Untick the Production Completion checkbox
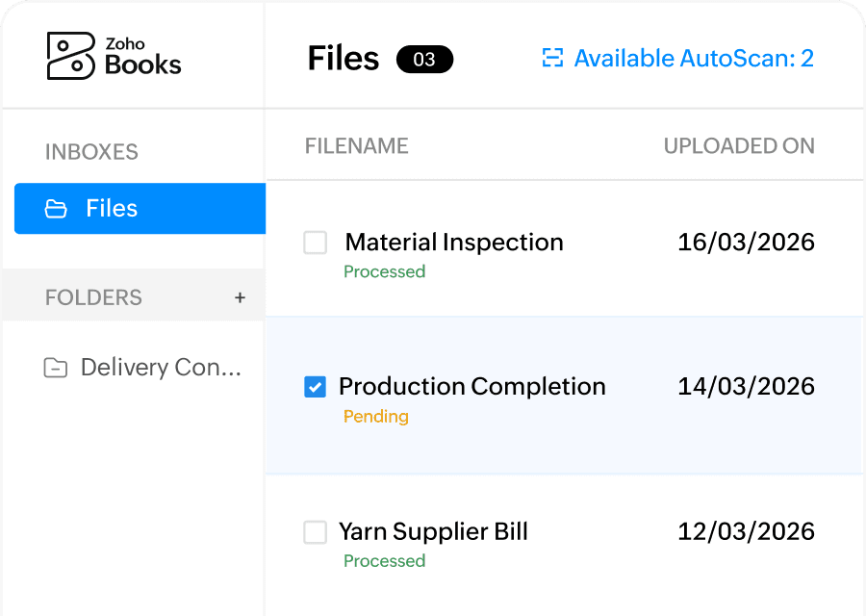This screenshot has height=616, width=866. 316,387
